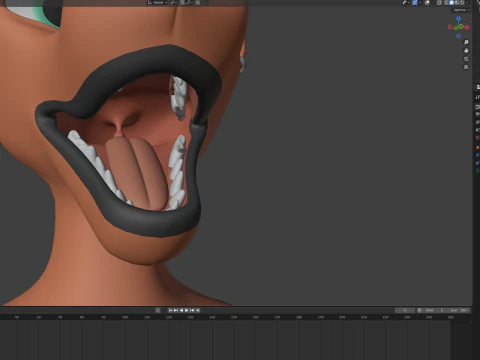Click the zoom magnifier icon in viewport
Screen dimensions: 480x360
click(466, 42)
